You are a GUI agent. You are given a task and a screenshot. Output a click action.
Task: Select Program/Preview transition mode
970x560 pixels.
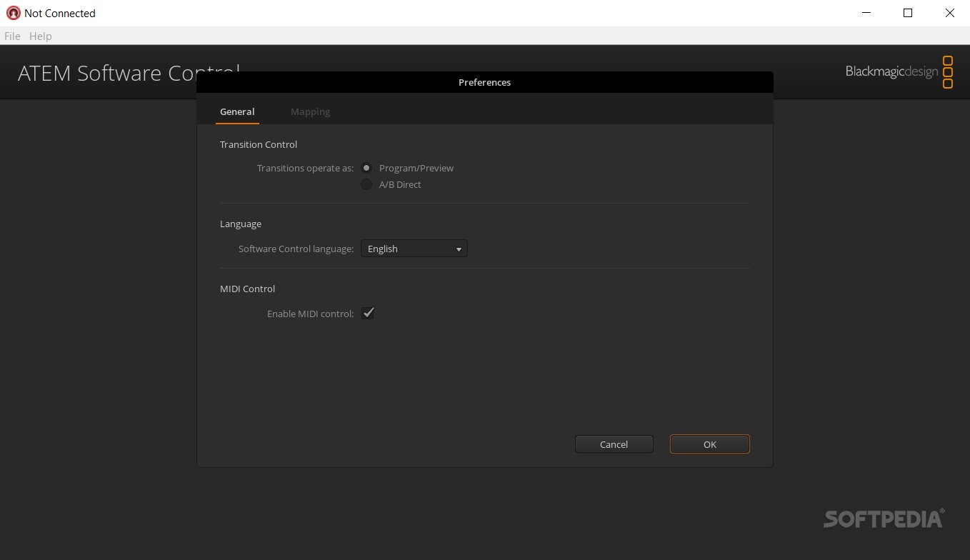click(x=366, y=168)
